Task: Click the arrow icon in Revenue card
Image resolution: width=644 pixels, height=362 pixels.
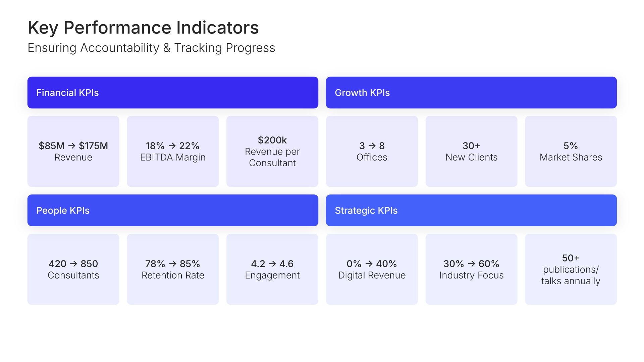Action: (72, 146)
